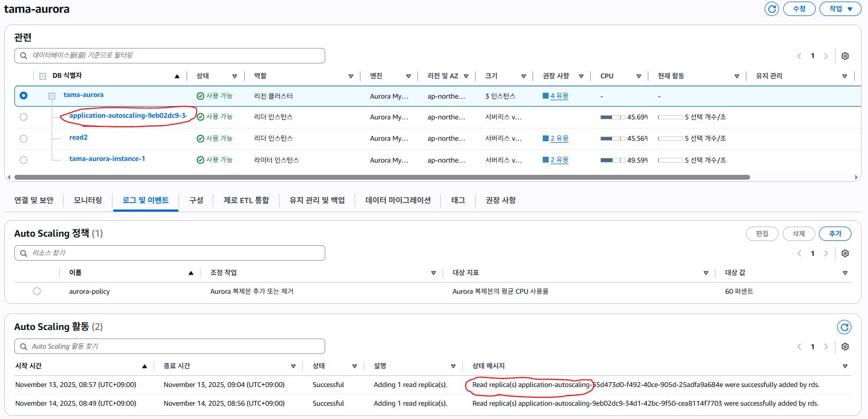Select tama-aurora-instance-1 radio button
The height and width of the screenshot is (419, 868).
coord(23,160)
